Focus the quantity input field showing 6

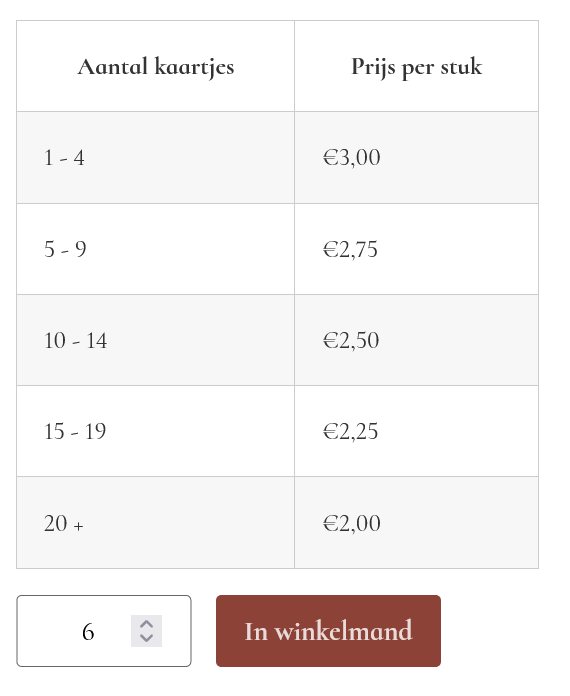click(104, 631)
